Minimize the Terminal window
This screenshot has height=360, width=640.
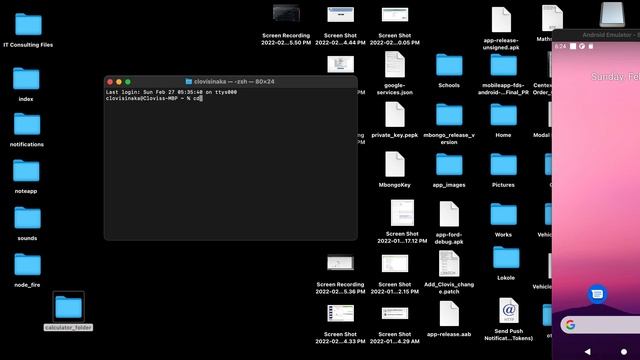[x=119, y=82]
